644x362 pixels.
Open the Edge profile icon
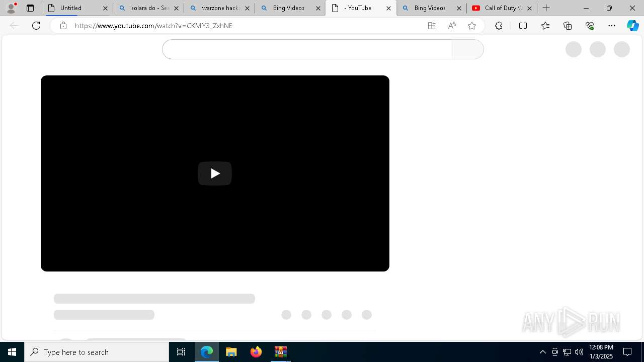click(x=11, y=8)
